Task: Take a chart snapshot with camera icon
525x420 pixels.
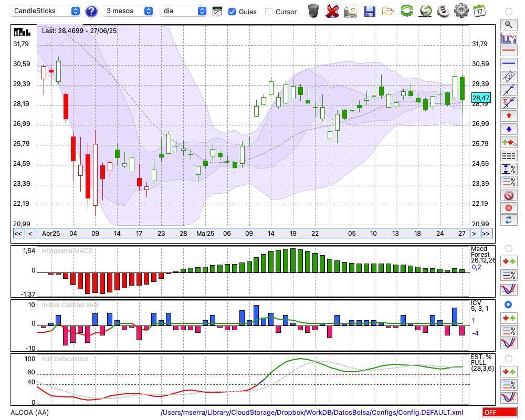Action: tap(351, 11)
